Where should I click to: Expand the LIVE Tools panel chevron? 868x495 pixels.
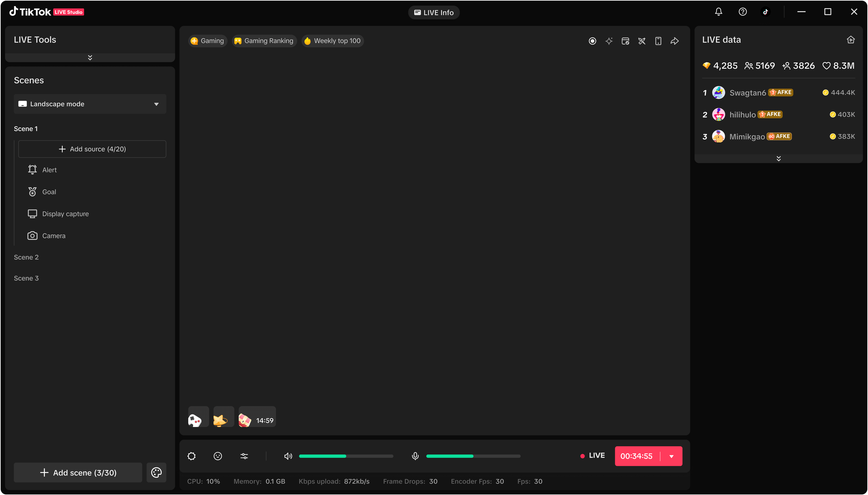click(90, 57)
